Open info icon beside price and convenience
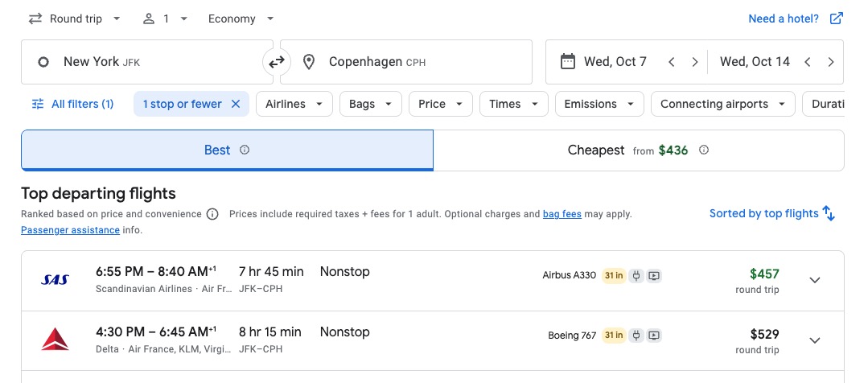 tap(212, 214)
